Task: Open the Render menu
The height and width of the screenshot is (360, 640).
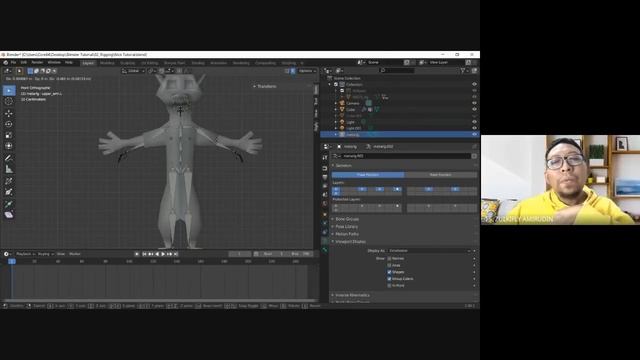Action: (x=37, y=62)
